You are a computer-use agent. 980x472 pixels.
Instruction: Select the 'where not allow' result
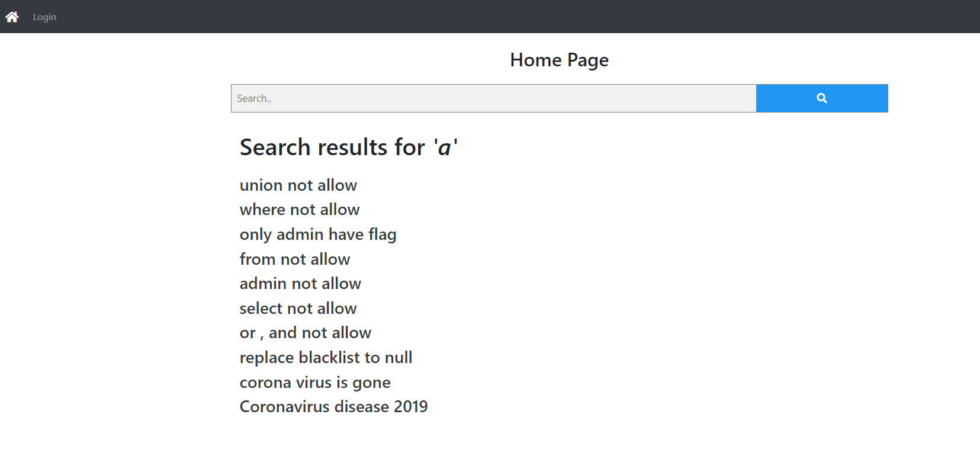pos(299,210)
